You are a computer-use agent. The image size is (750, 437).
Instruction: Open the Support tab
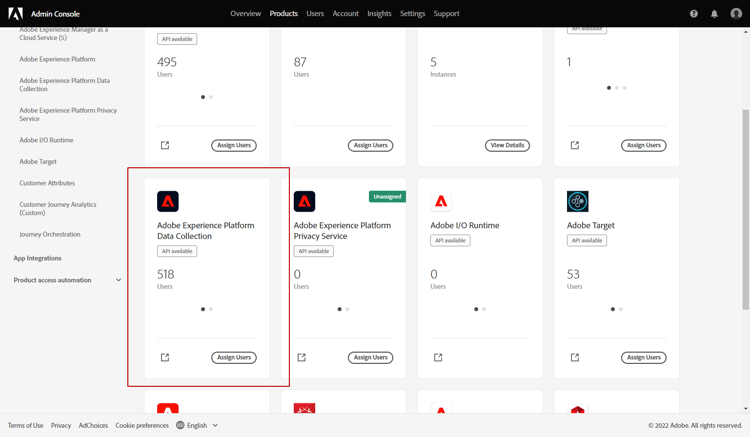(x=446, y=13)
